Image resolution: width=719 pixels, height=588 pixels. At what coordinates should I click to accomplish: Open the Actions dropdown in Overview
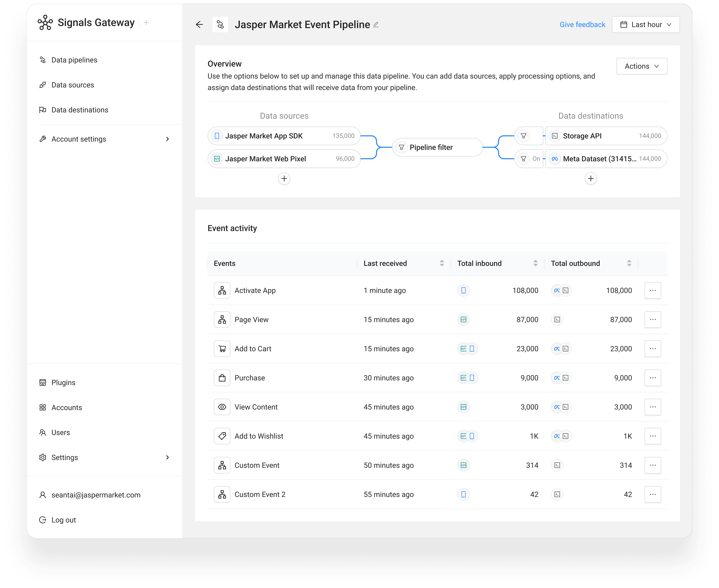[641, 66]
